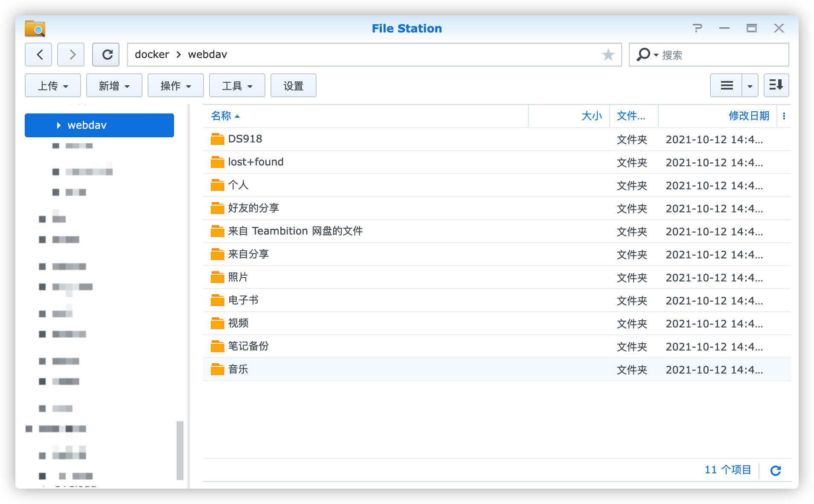Expand the webdav tree node arrow
Screen dimensions: 814x504
click(x=58, y=125)
